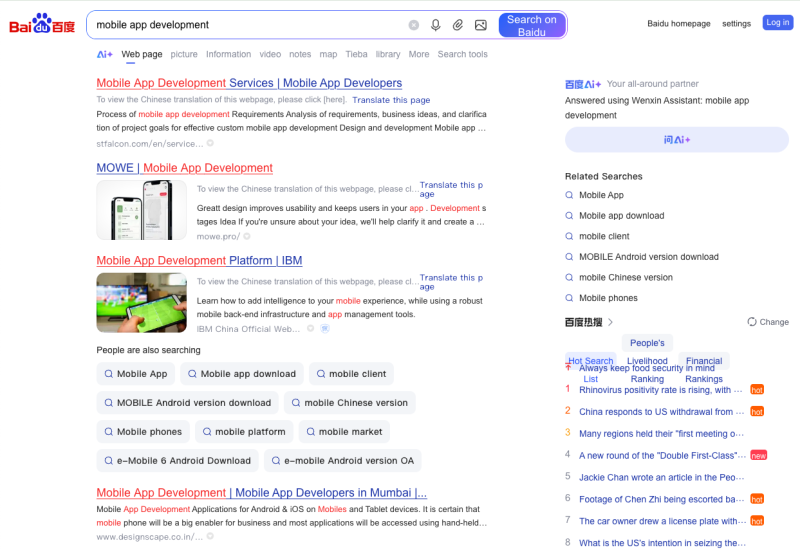The width and height of the screenshot is (800, 550).
Task: Open Always keep food security in mind
Action: pos(647,368)
